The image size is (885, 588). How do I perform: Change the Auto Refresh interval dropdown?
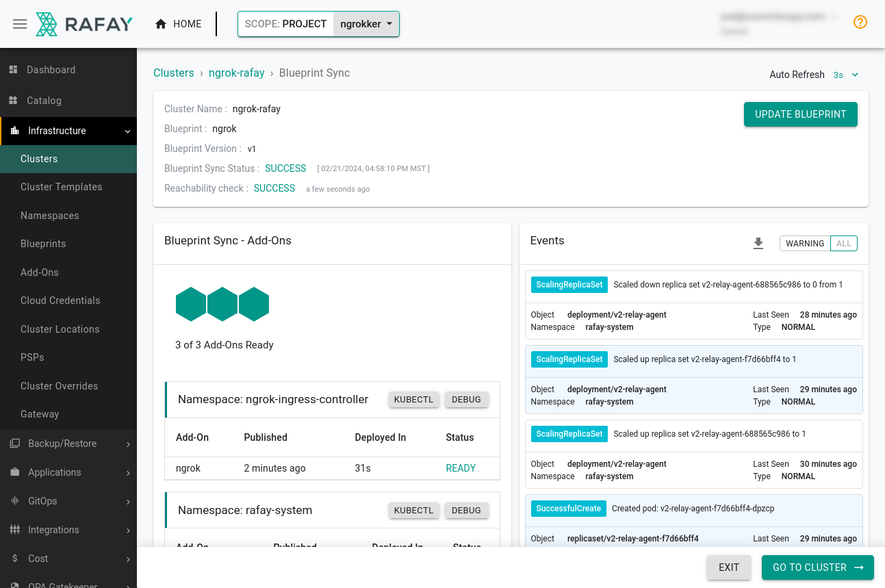click(846, 75)
